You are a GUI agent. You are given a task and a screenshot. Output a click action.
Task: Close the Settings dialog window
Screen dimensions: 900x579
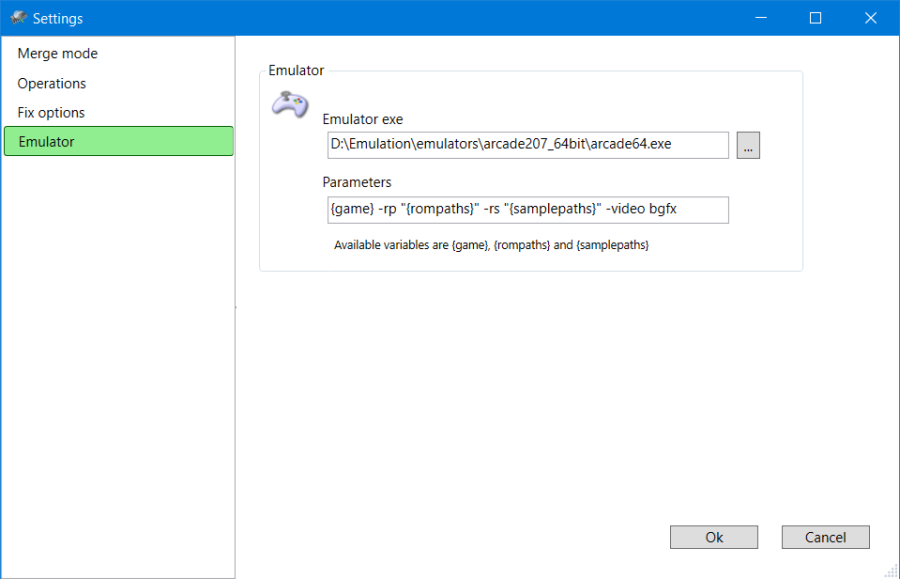[x=869, y=18]
